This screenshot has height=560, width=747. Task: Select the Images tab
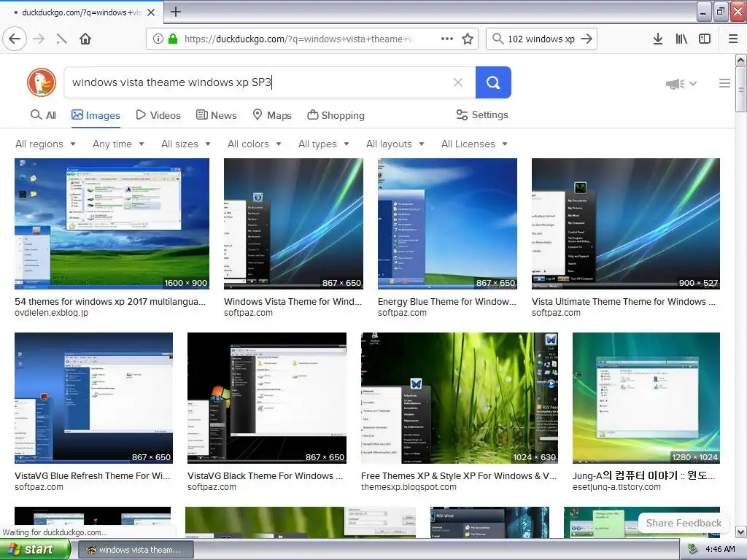point(96,115)
